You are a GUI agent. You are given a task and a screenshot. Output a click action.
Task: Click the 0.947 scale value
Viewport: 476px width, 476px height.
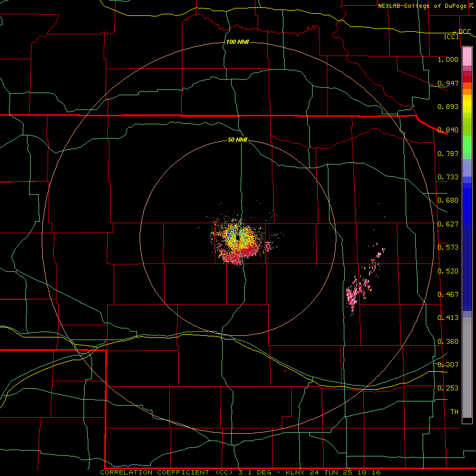pos(448,83)
